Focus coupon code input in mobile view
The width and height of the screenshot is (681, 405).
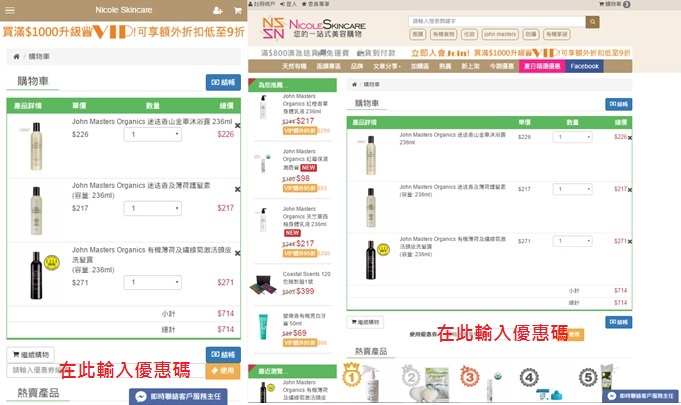(x=106, y=371)
